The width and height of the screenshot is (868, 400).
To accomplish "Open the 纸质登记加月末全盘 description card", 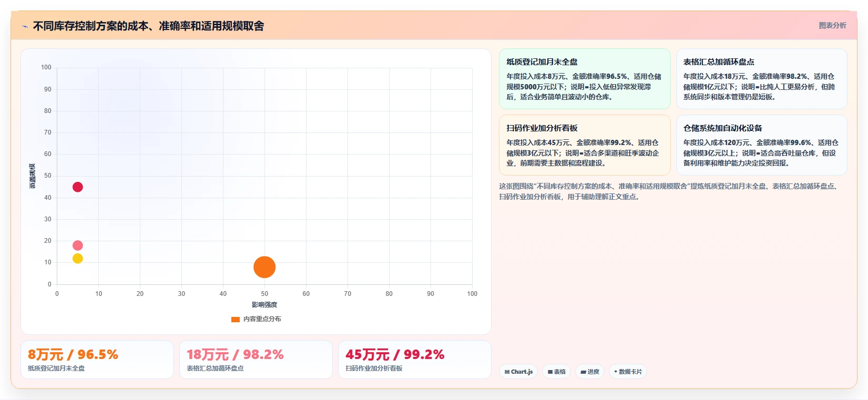I will [x=585, y=79].
